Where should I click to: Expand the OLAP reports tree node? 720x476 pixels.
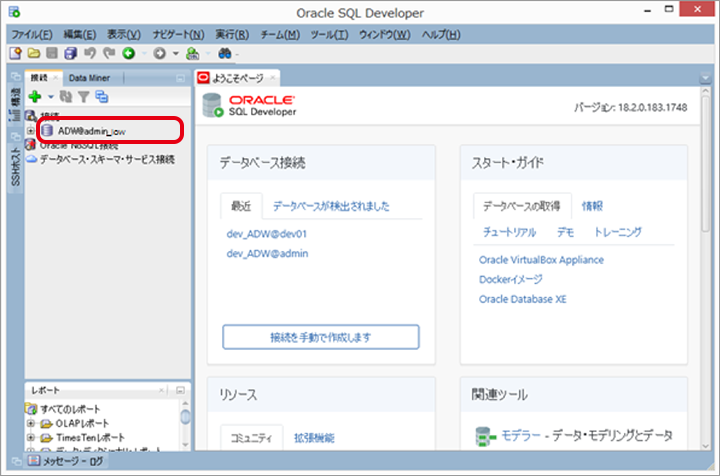(x=31, y=423)
